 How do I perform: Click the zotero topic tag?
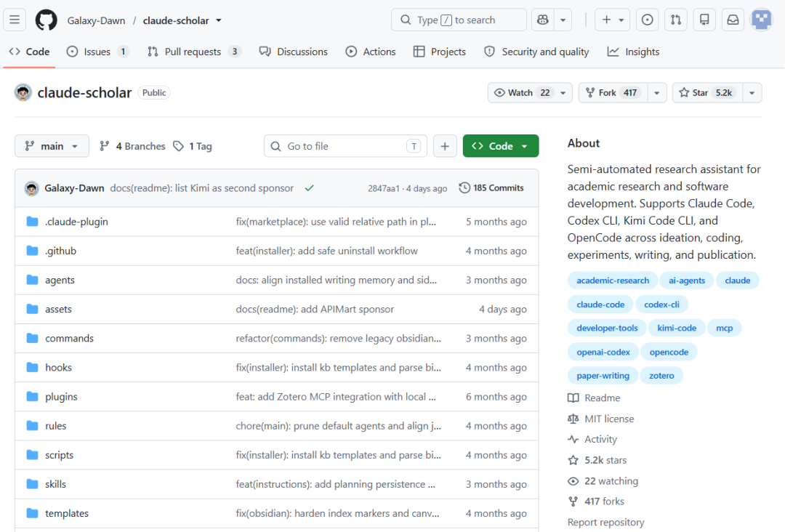coord(661,376)
